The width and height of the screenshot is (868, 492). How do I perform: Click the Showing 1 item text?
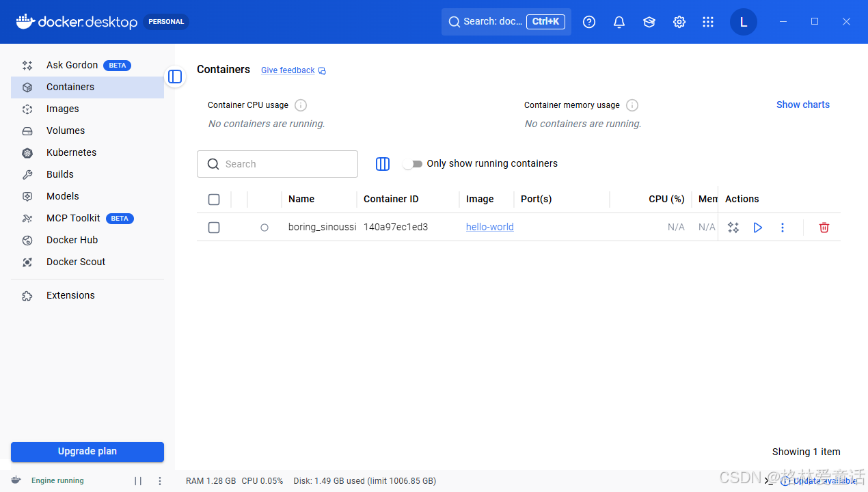[806, 452]
